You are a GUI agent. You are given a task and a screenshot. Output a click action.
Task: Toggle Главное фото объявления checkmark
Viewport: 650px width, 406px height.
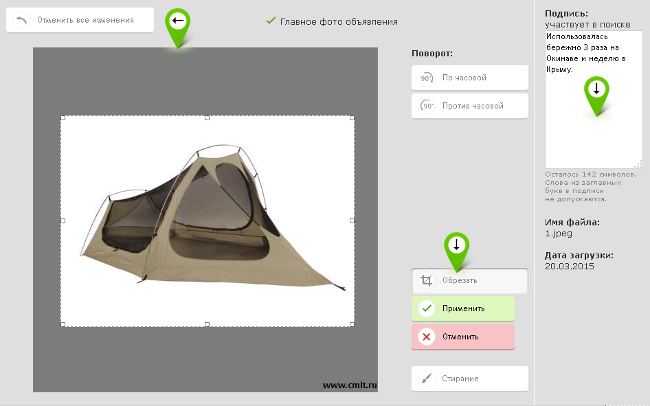[x=271, y=21]
